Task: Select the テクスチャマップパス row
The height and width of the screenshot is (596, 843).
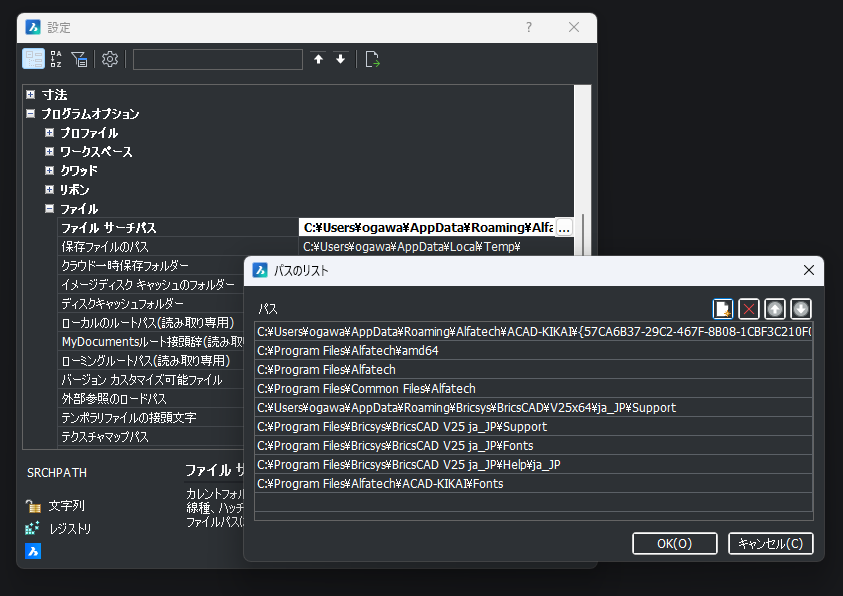Action: 151,437
